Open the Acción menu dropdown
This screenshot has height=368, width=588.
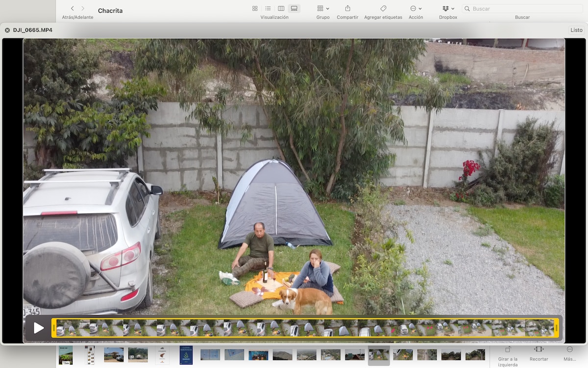(416, 8)
